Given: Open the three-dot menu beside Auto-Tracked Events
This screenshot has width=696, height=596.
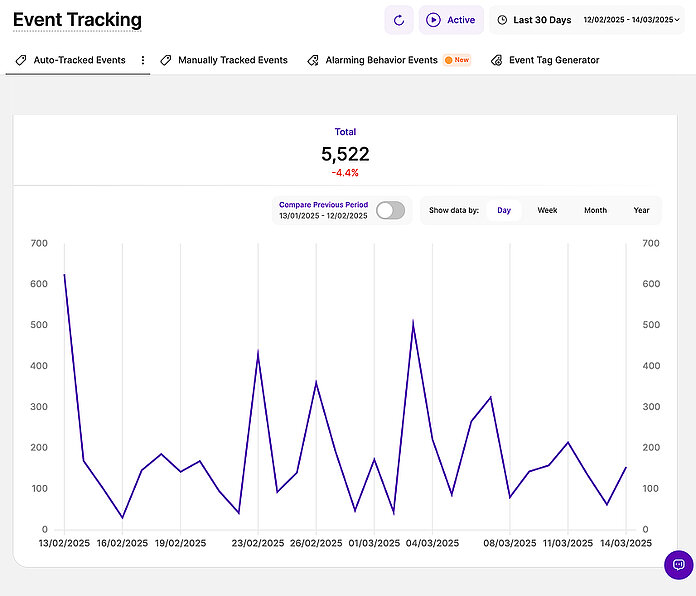Looking at the screenshot, I should (143, 60).
